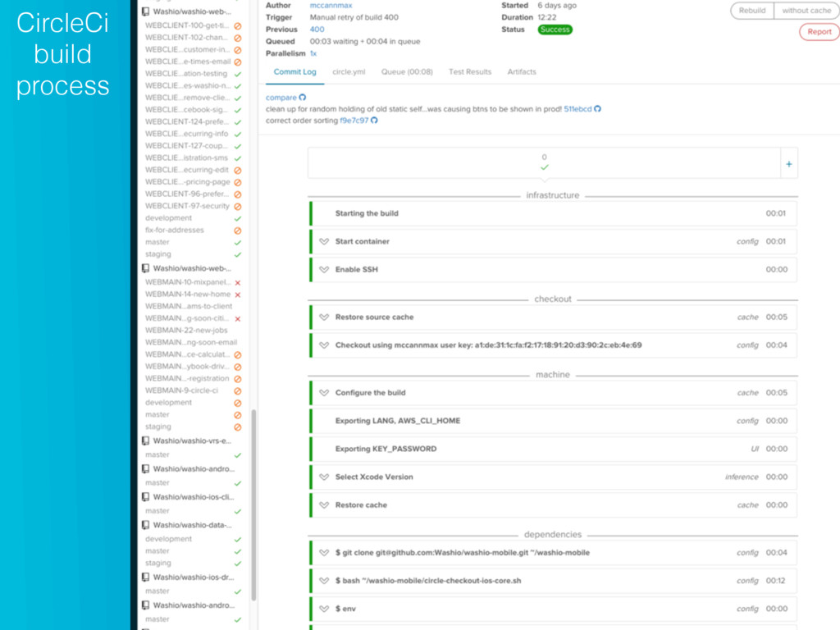The width and height of the screenshot is (840, 630).
Task: Click repo icon beside Washio/washio-vrs-e...
Action: click(145, 441)
